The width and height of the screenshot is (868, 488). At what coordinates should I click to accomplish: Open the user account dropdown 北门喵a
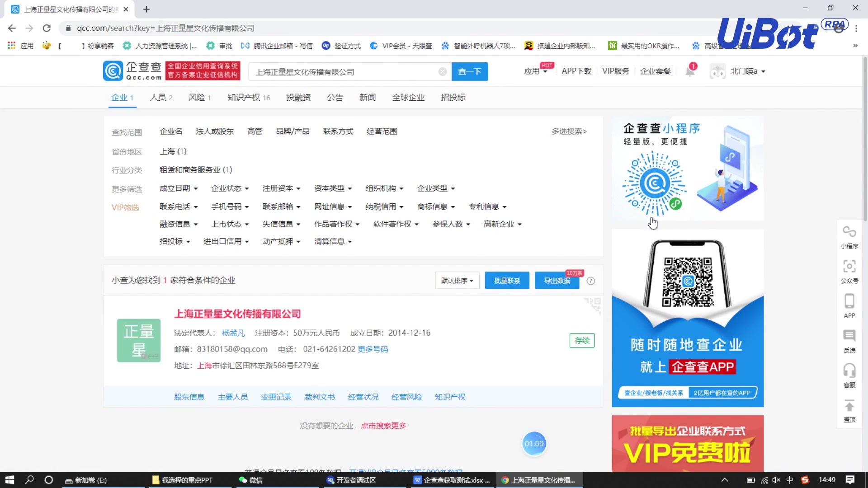pyautogui.click(x=738, y=71)
